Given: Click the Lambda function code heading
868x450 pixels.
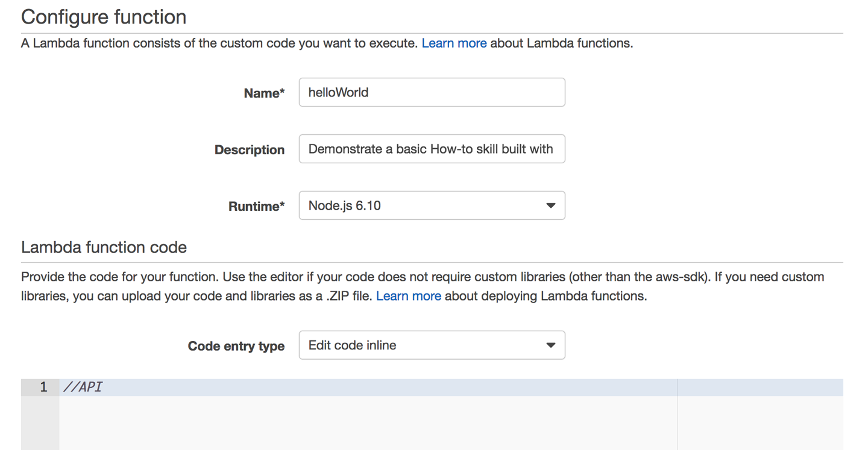Looking at the screenshot, I should point(104,247).
